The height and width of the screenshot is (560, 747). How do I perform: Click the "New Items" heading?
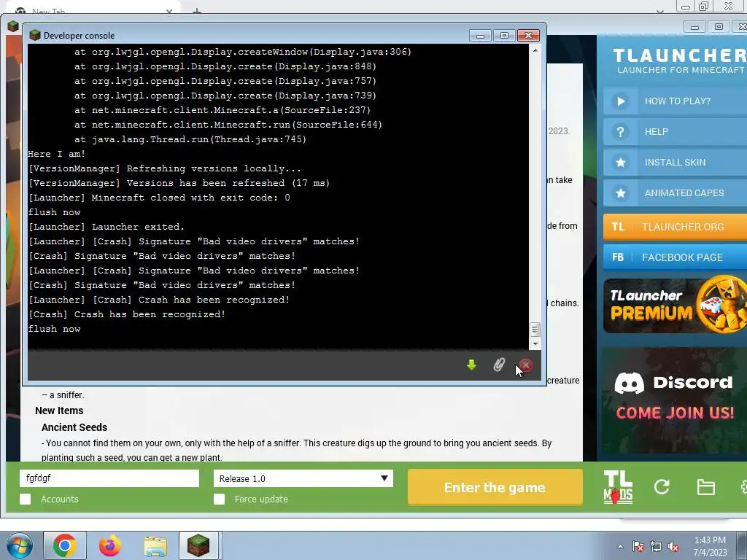59,411
